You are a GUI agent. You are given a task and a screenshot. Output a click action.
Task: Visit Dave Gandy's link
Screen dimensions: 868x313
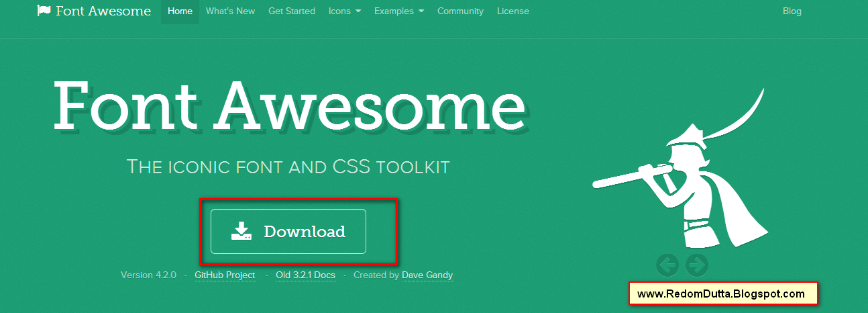coord(427,275)
